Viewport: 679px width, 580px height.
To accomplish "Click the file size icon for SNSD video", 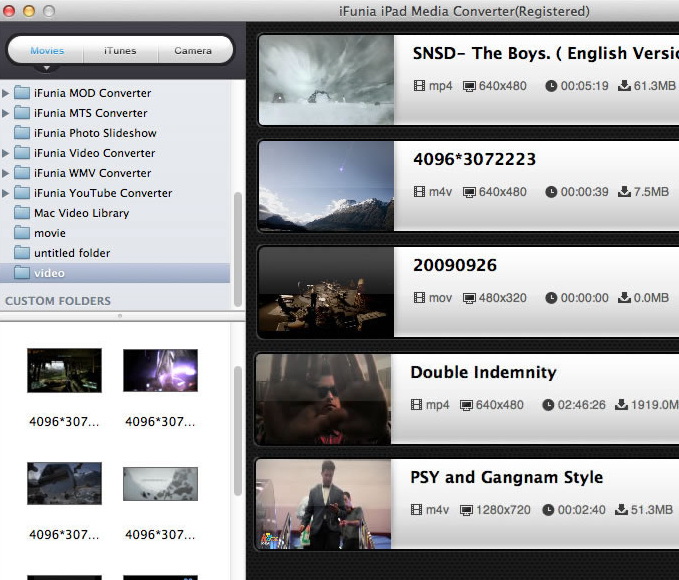I will click(x=624, y=86).
